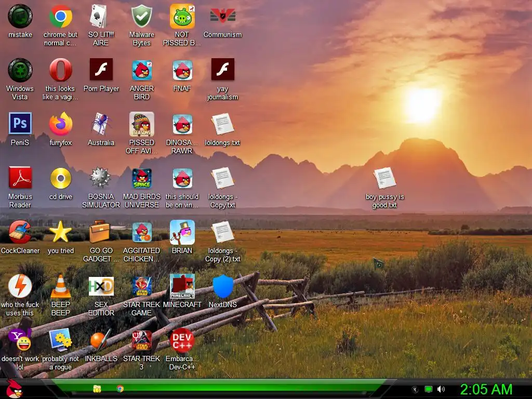Open Malware Bytes shield icon

141,16
